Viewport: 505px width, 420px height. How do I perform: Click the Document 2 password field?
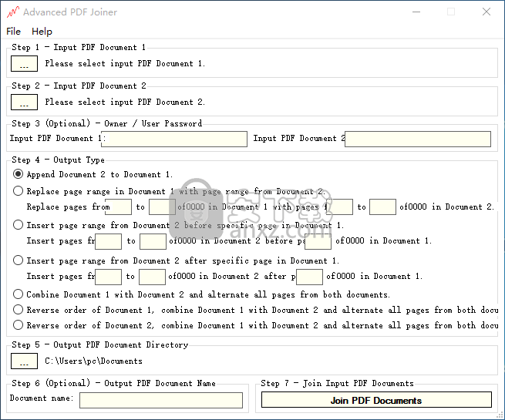[x=418, y=139]
